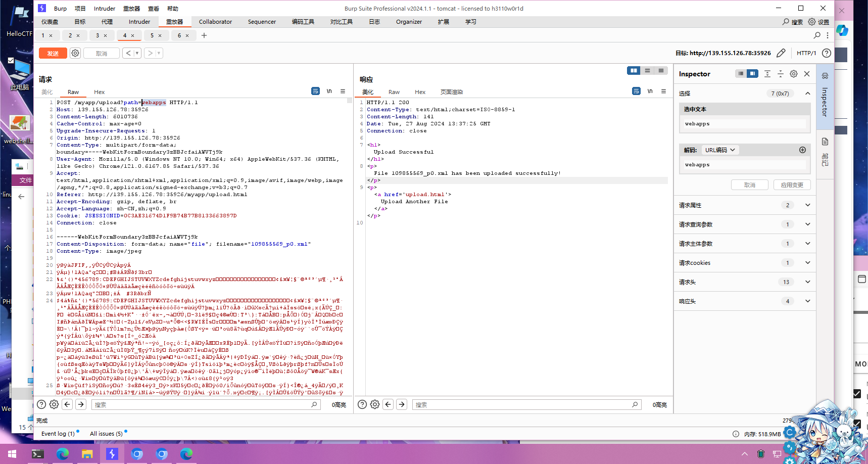Click the add decoding plus icon
Screen dimensions: 868x464
click(x=802, y=150)
